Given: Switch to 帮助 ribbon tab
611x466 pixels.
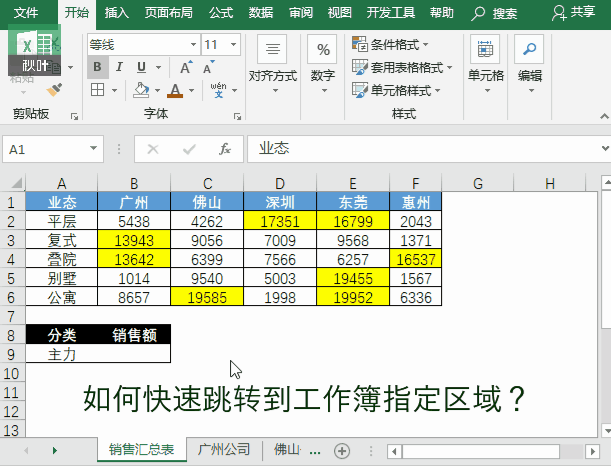Looking at the screenshot, I should click(x=441, y=13).
